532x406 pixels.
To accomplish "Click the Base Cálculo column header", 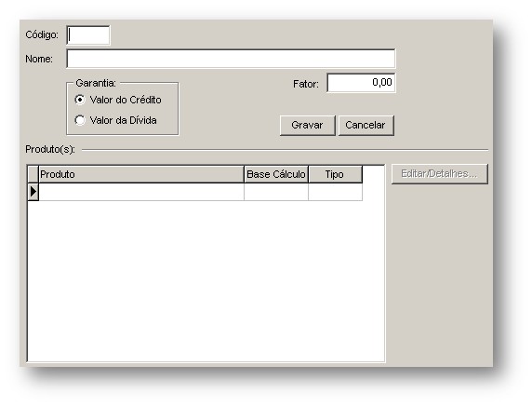I will point(276,174).
